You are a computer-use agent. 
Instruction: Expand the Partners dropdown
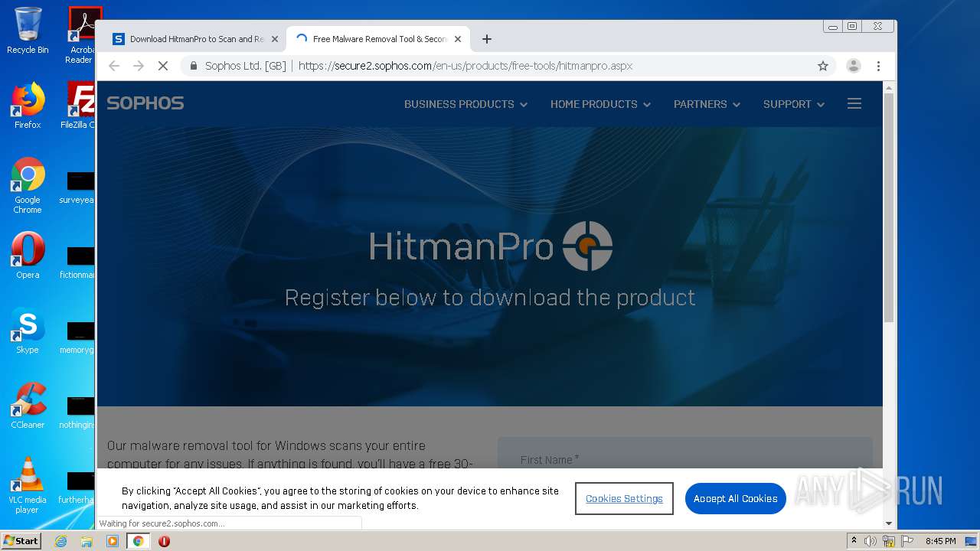point(707,104)
